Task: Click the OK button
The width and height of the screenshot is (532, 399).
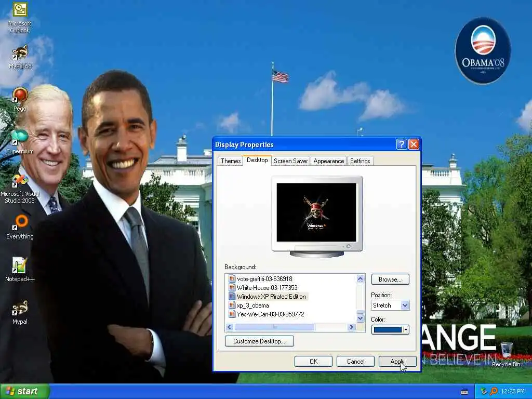Action: click(313, 362)
